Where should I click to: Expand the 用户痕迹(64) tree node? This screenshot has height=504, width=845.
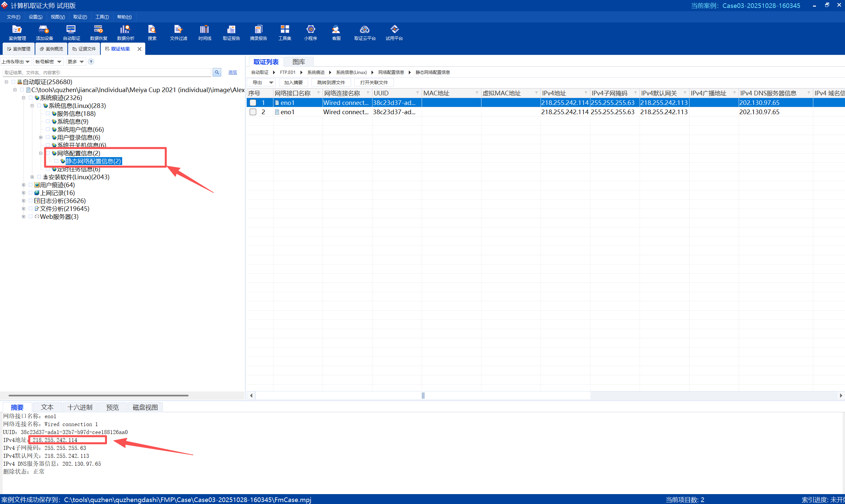click(23, 185)
